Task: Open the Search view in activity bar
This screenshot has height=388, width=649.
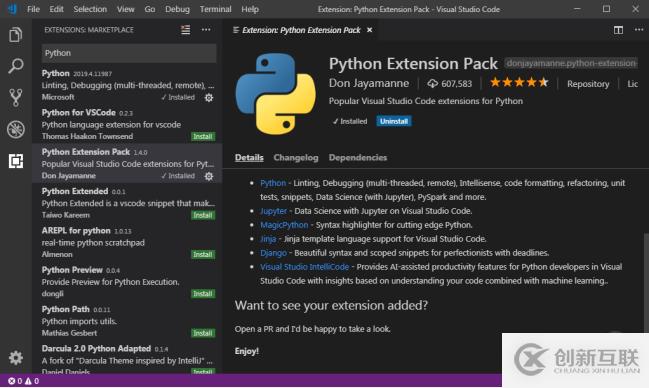Action: pyautogui.click(x=16, y=66)
